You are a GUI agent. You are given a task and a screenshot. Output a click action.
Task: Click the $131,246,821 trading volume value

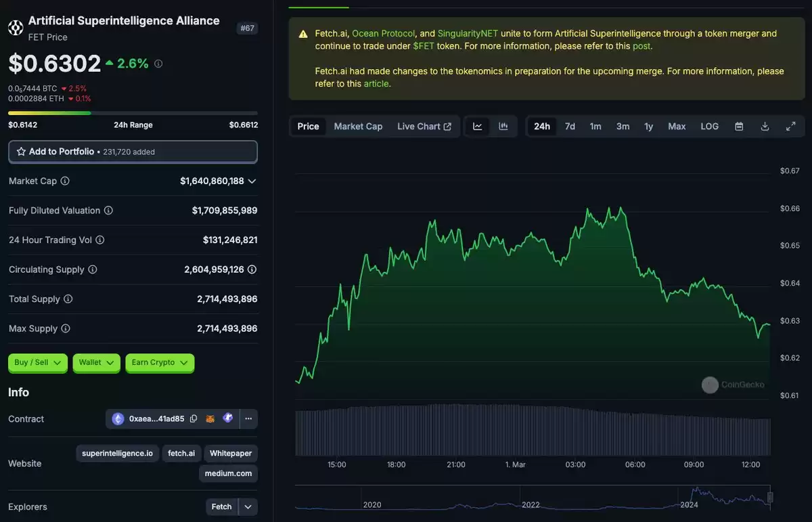[230, 240]
